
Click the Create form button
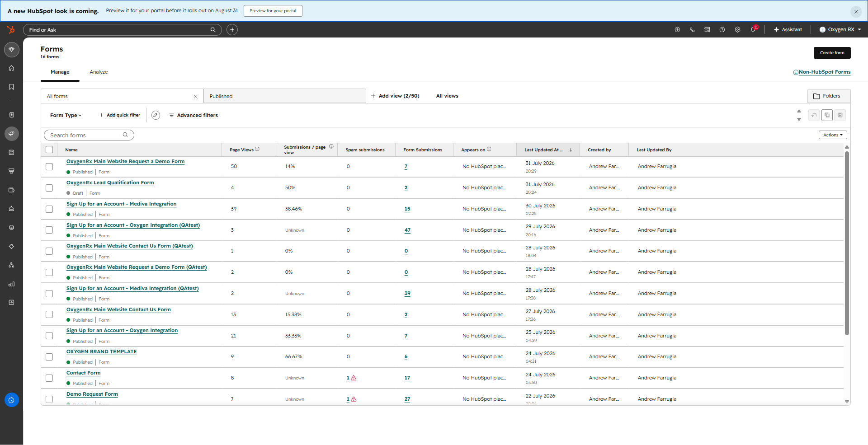tap(832, 53)
